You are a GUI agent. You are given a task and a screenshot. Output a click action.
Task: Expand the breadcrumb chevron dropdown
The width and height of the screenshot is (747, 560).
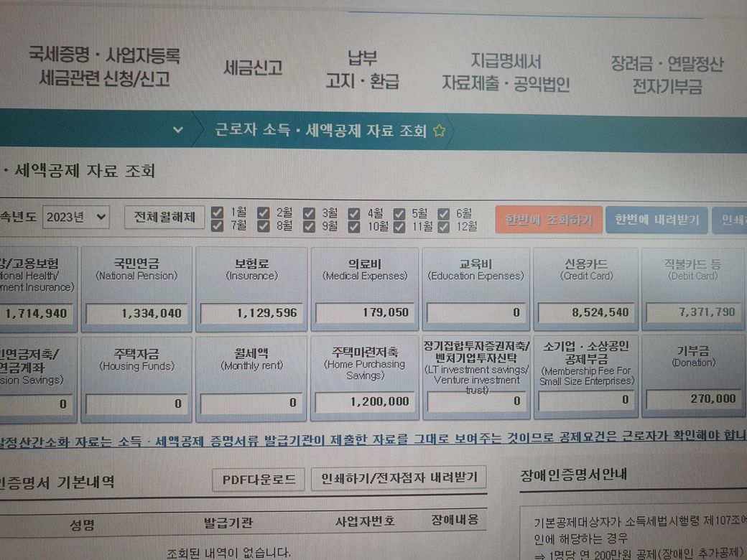[179, 130]
